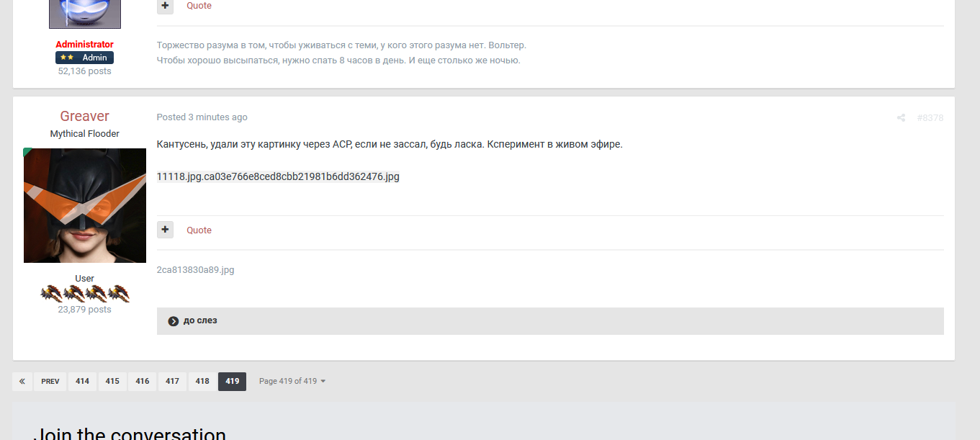Image resolution: width=980 pixels, height=440 pixels.
Task: Open the 'Page 419 of 419' page selector
Action: pos(292,381)
